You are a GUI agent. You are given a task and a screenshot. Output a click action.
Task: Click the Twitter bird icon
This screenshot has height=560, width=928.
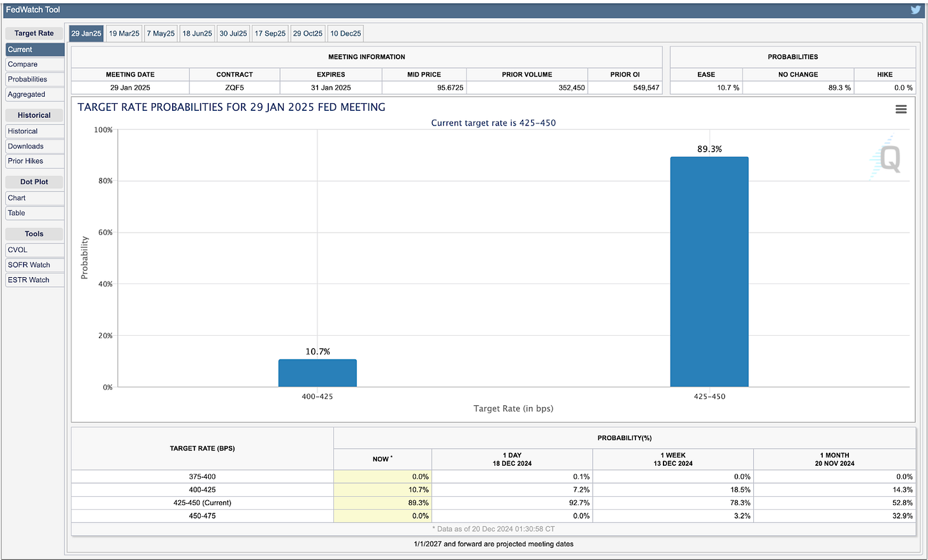916,10
